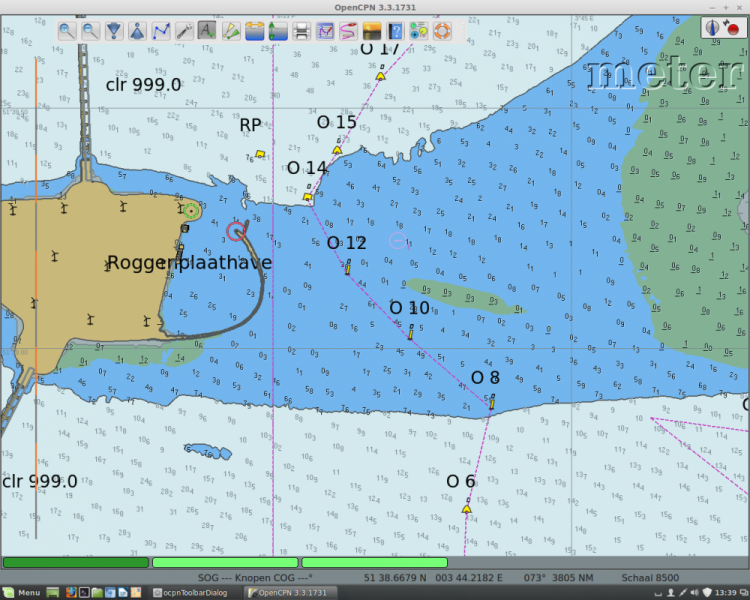Screen dimensions: 750x600
Task: Click the Man Overboard lifebuoy icon
Action: coord(442,31)
